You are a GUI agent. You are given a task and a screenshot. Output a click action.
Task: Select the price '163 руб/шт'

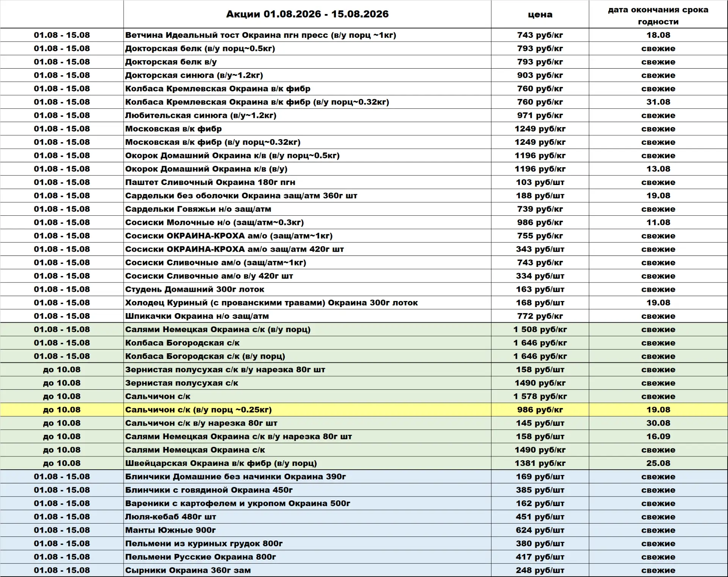(x=540, y=289)
